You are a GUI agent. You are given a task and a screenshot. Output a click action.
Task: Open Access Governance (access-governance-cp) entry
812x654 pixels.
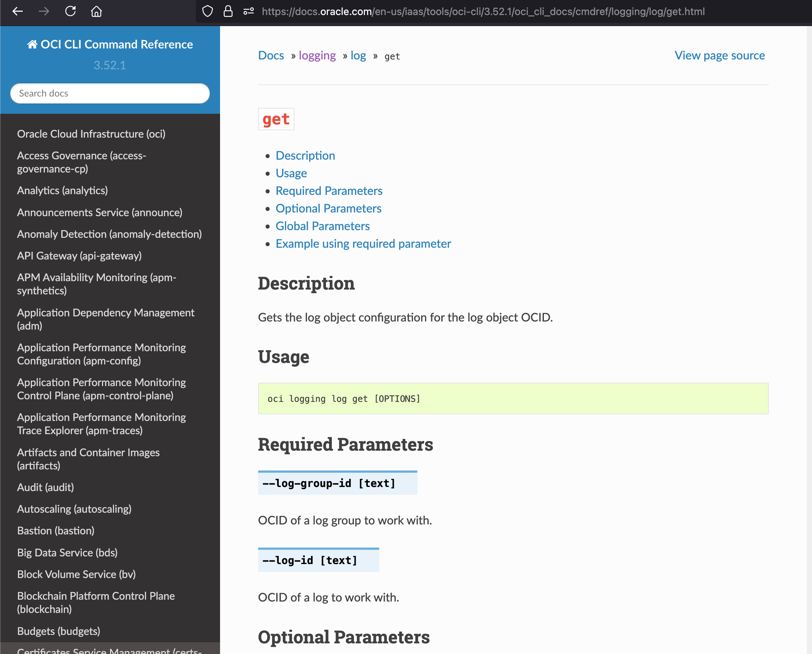pyautogui.click(x=82, y=162)
